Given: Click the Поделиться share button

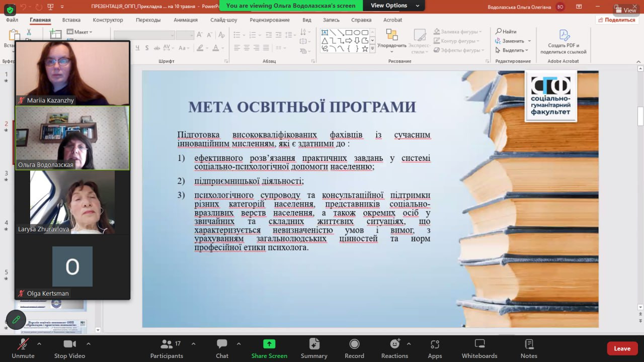Looking at the screenshot, I should click(617, 20).
